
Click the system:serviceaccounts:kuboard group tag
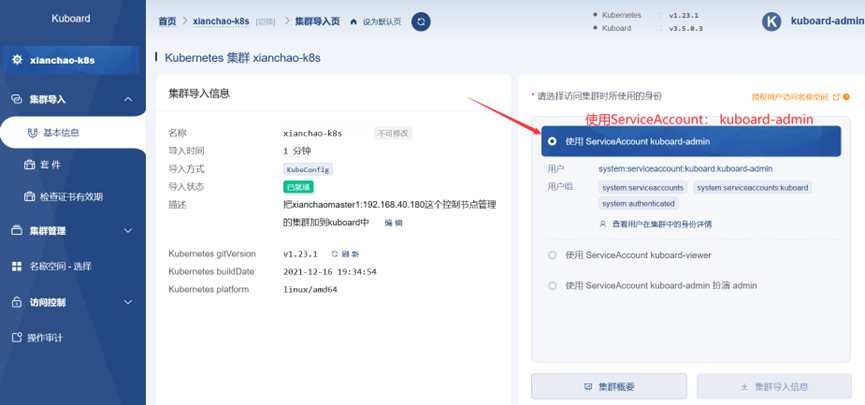(752, 188)
